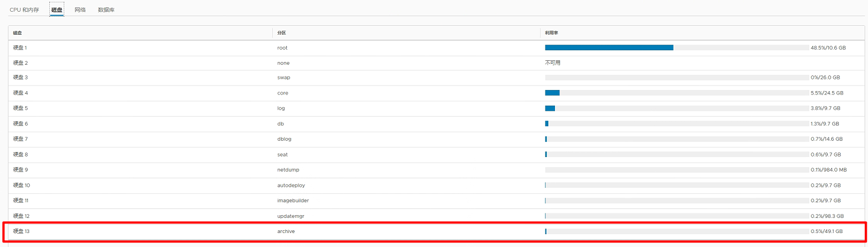Click the netdump partition name

[288, 170]
